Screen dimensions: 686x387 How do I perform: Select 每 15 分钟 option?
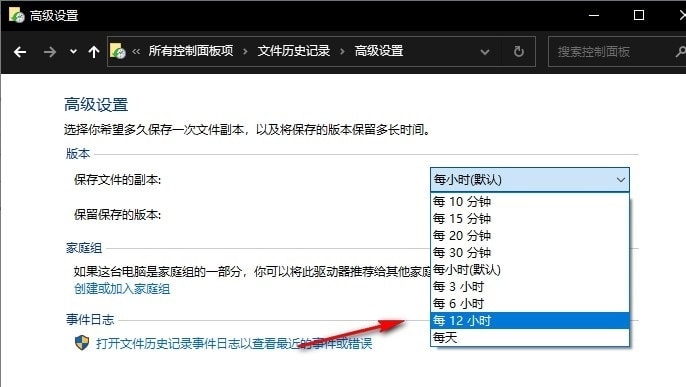(530, 219)
